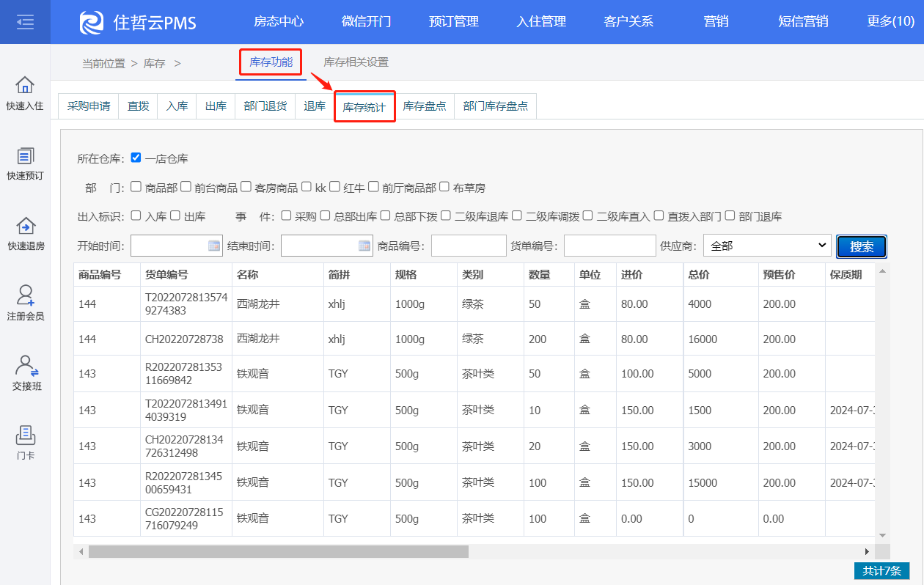The height and width of the screenshot is (585, 924).
Task: Focus the 商品编号 input field
Action: pyautogui.click(x=469, y=246)
